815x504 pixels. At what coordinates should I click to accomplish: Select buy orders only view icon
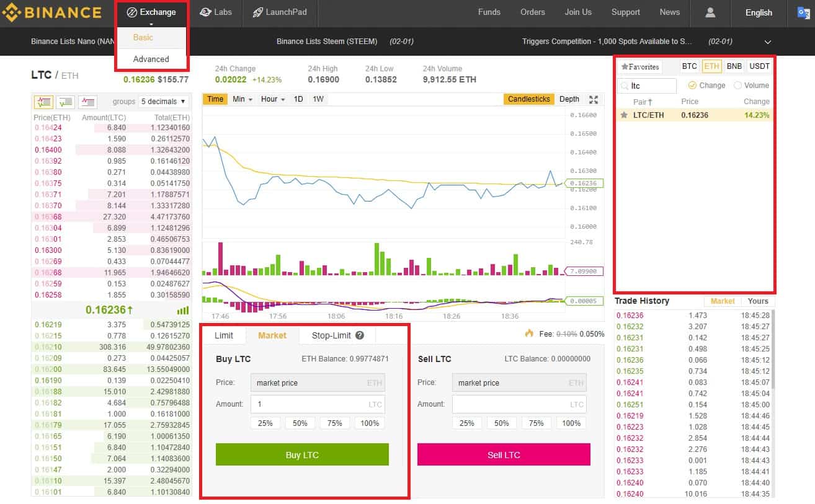click(66, 101)
